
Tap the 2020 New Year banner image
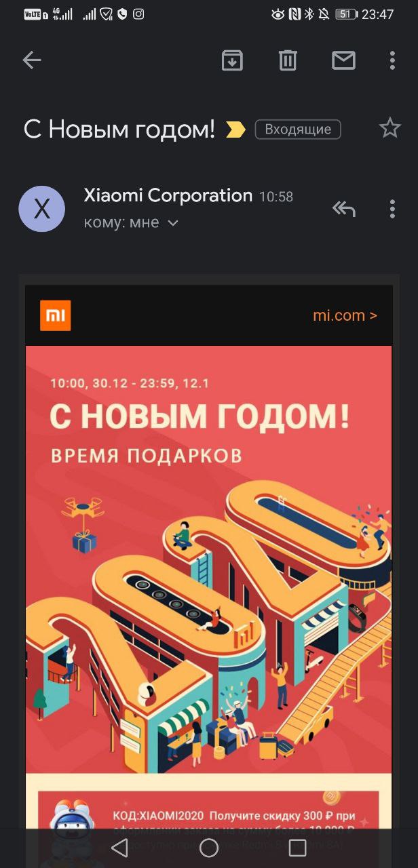click(208, 559)
